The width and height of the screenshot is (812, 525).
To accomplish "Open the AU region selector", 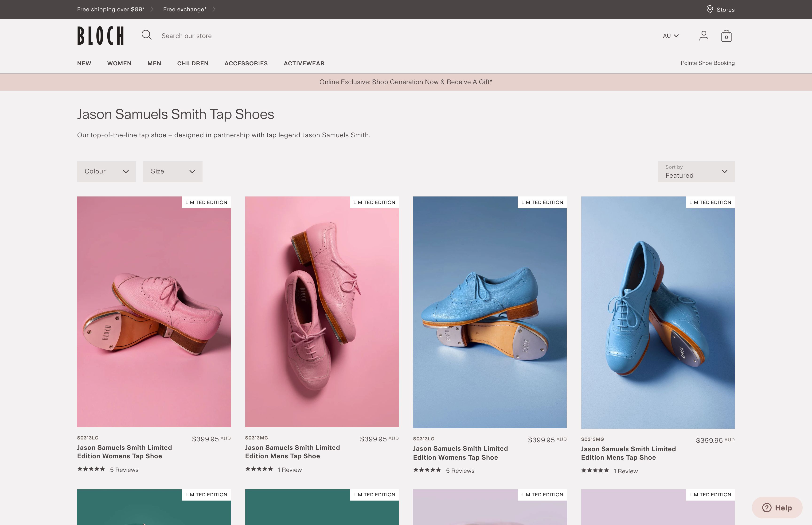I will pos(670,35).
